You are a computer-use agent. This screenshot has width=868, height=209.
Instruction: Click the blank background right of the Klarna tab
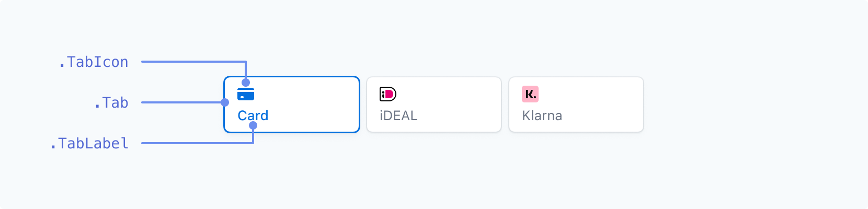[x=753, y=104]
